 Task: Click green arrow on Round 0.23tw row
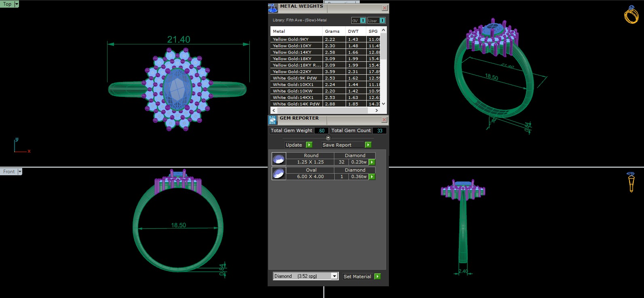point(372,162)
